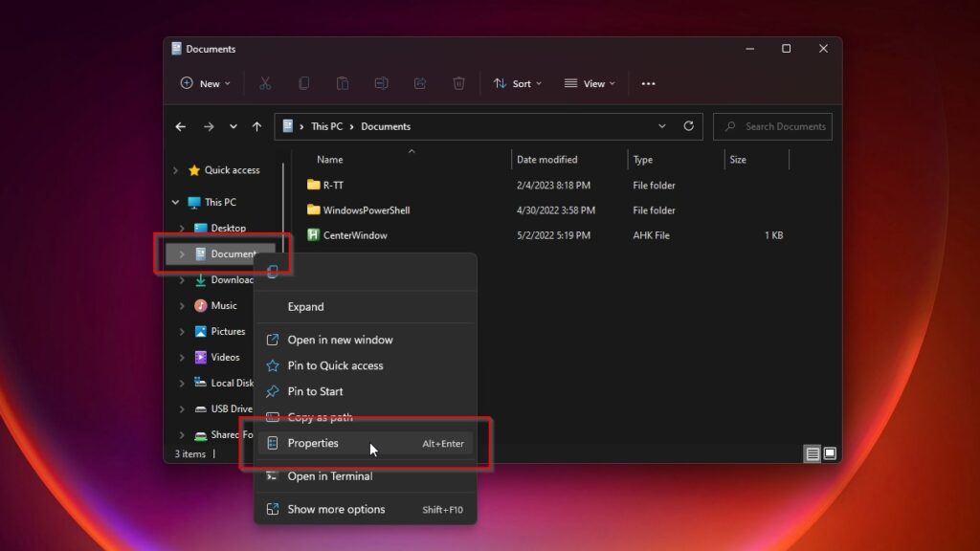Screen dimensions: 980x551
Task: Click the CenterWindow AHK file icon
Action: tap(313, 235)
